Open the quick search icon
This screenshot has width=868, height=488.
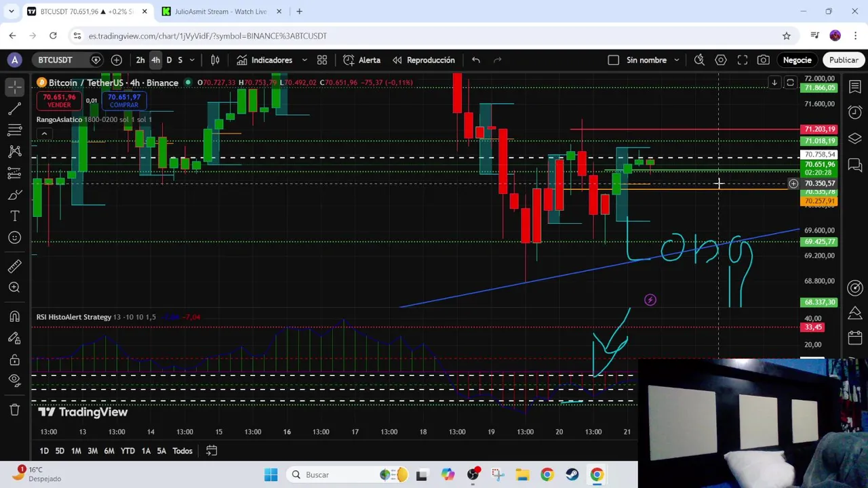699,60
